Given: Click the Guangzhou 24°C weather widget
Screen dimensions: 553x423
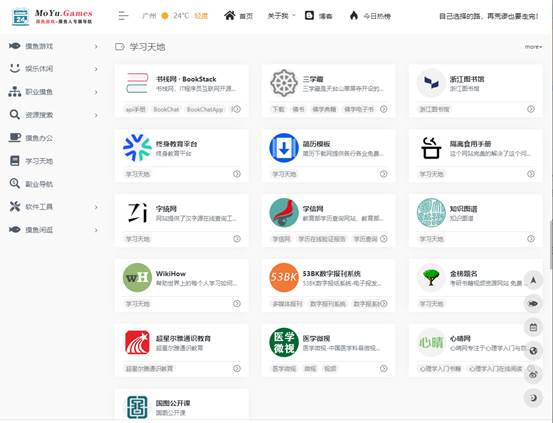Looking at the screenshot, I should [x=175, y=16].
